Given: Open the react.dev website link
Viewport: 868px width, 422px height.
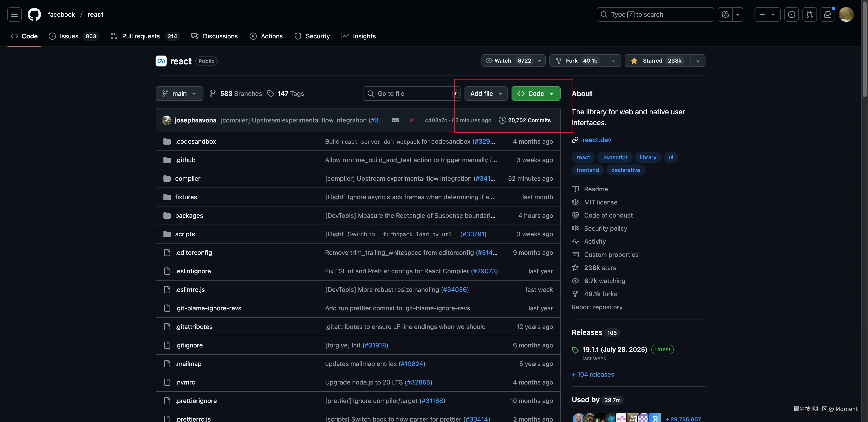Looking at the screenshot, I should 597,140.
